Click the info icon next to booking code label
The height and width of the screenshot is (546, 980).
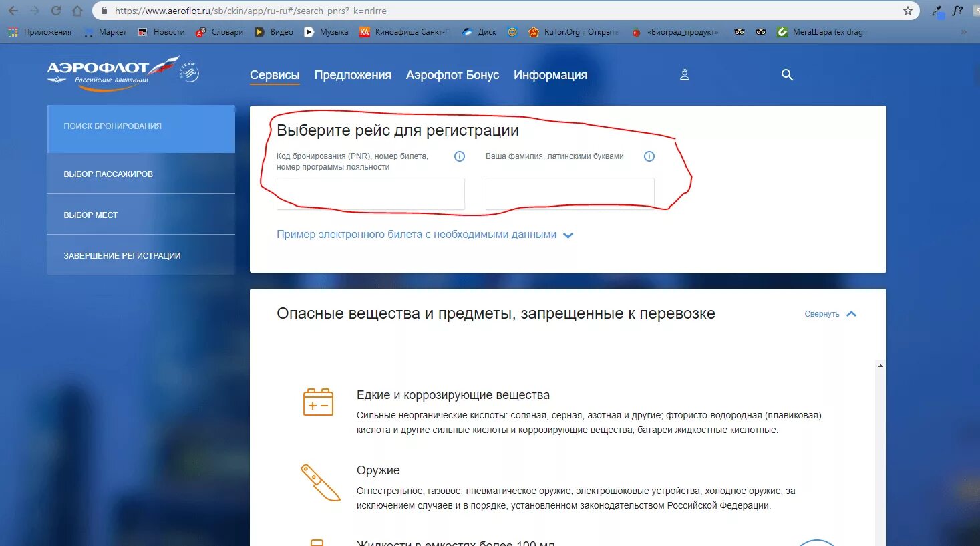pos(460,156)
